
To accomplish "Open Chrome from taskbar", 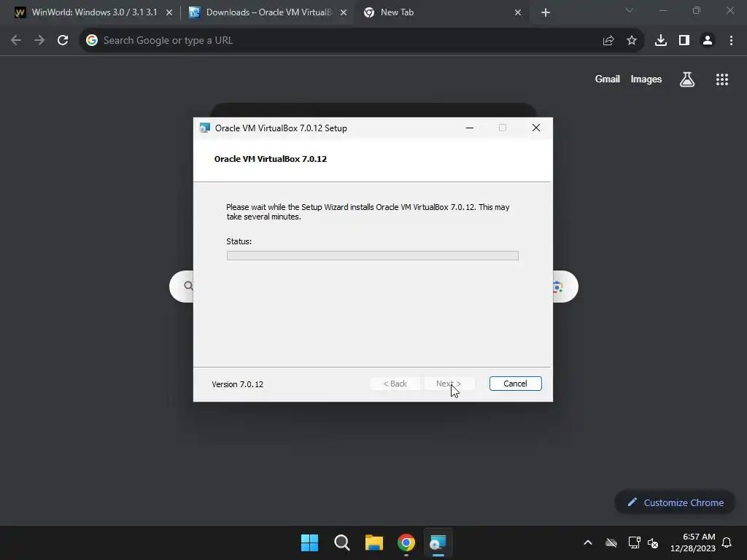I will coord(406,542).
